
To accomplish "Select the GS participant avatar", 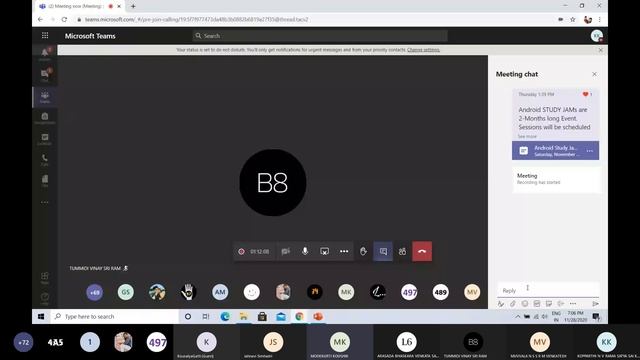I will coord(126,292).
